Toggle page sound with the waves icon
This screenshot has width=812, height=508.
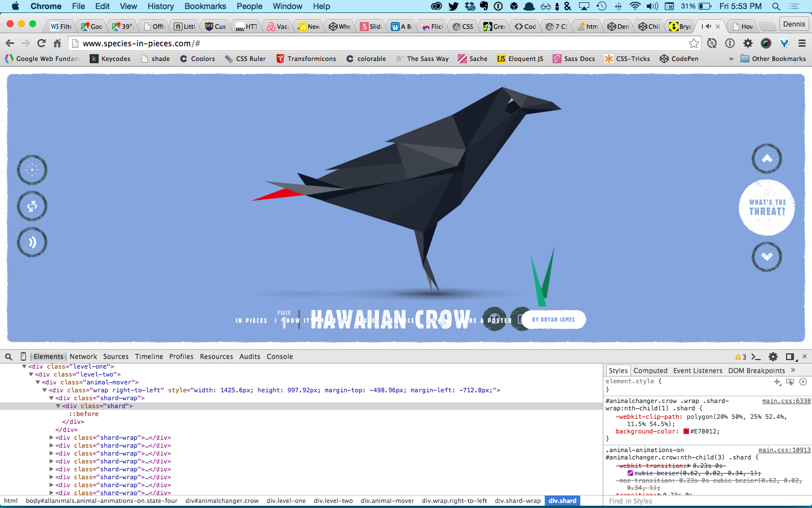point(32,242)
